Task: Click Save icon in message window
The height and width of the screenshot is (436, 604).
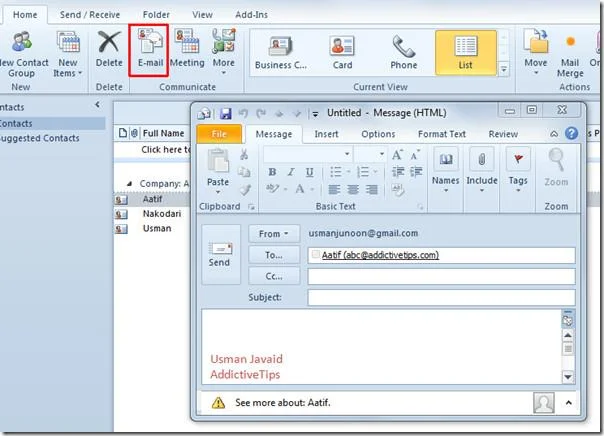Action: 225,114
